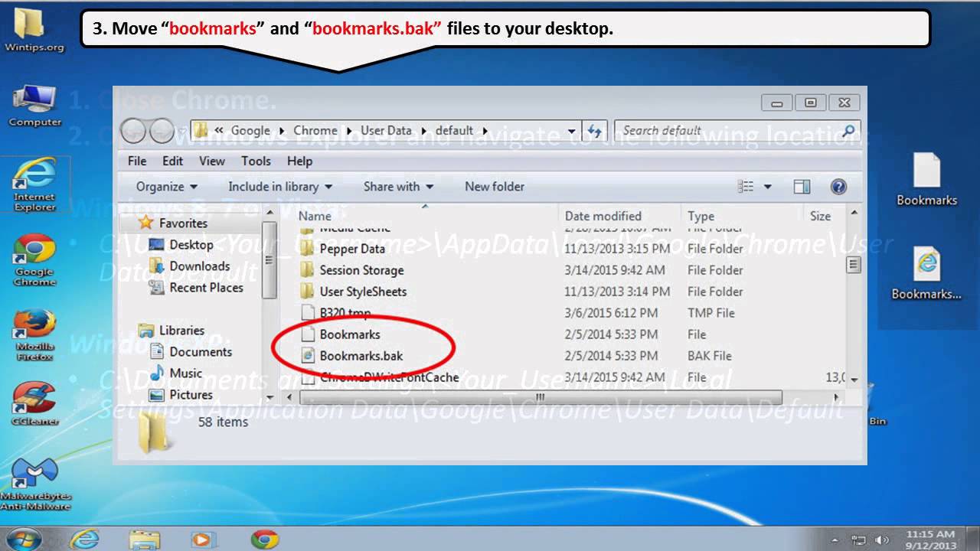Open Malwarebytes Anti-Malware desktop shortcut
Screen dimensions: 980x551
(34, 484)
